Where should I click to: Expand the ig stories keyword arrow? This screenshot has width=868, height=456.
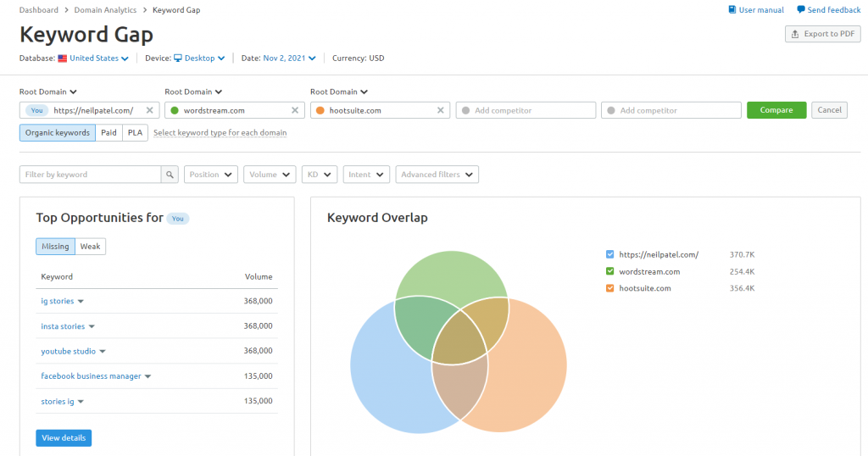(x=81, y=302)
